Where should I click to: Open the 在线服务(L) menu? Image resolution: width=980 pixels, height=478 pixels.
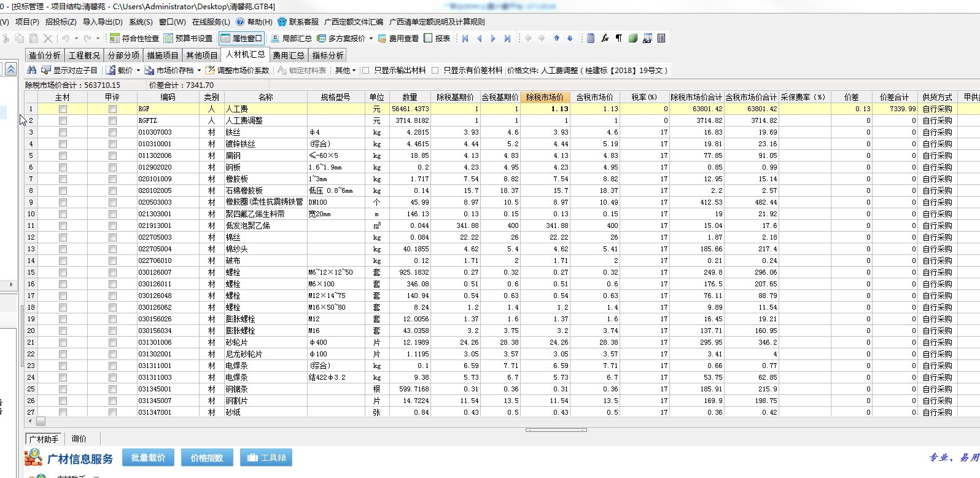coord(211,22)
